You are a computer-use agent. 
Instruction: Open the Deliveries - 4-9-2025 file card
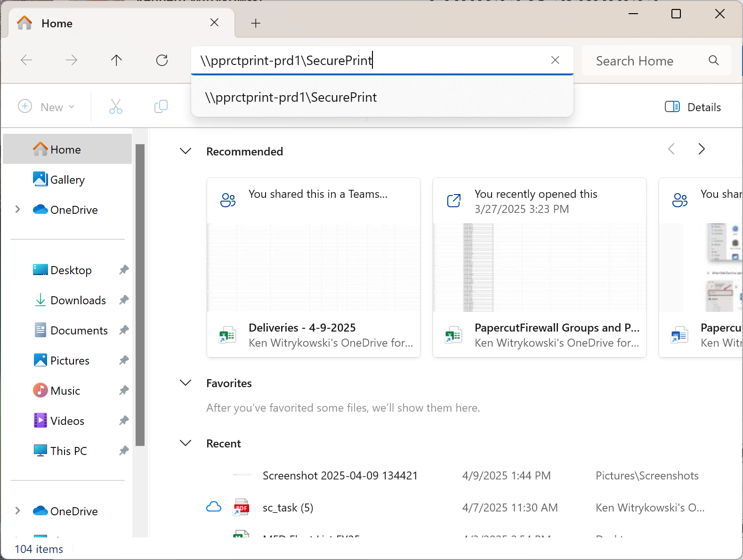(313, 268)
